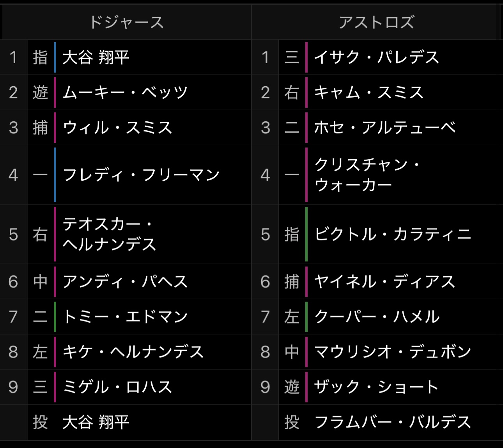Viewport: 503px width, 448px height.
Task: Open トミー・エドマン player entry
Action: coord(126,316)
